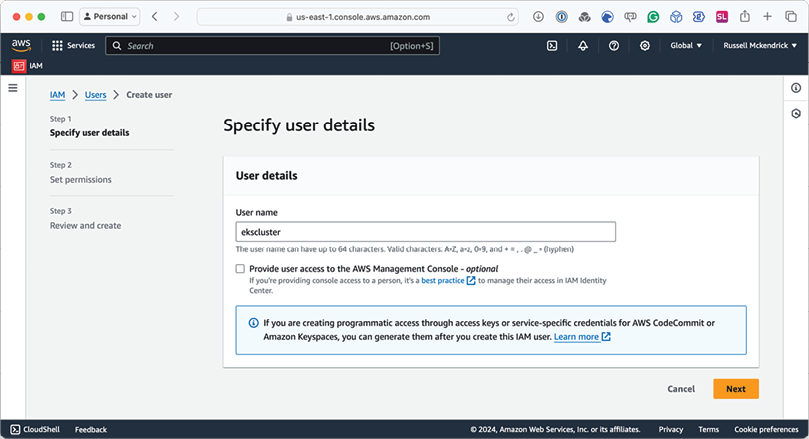
Task: Click the Cancel button
Action: [681, 389]
